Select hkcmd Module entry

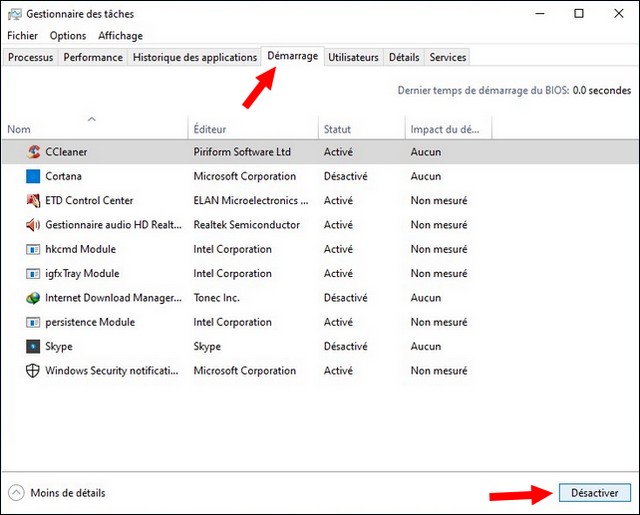80,249
